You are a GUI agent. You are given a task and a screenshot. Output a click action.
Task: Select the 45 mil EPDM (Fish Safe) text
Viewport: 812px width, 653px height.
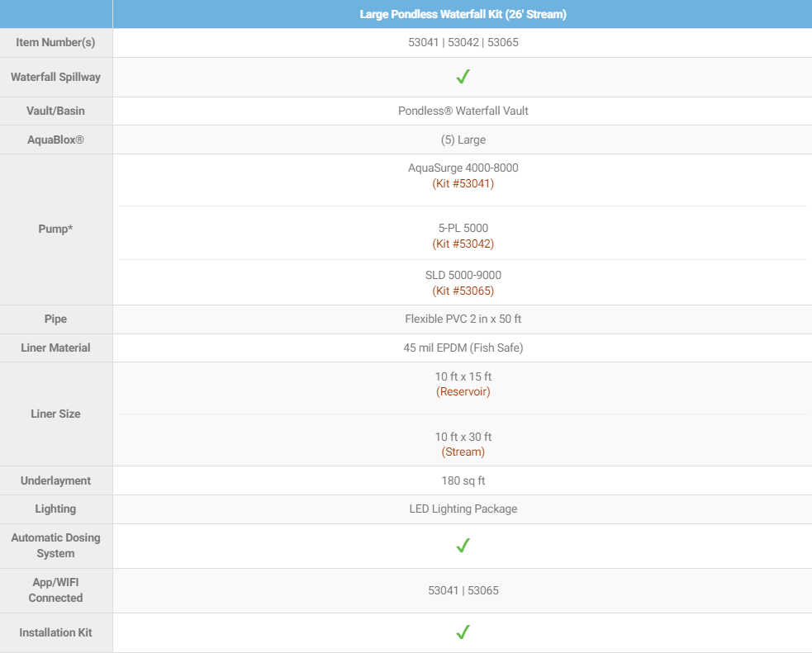coord(463,348)
